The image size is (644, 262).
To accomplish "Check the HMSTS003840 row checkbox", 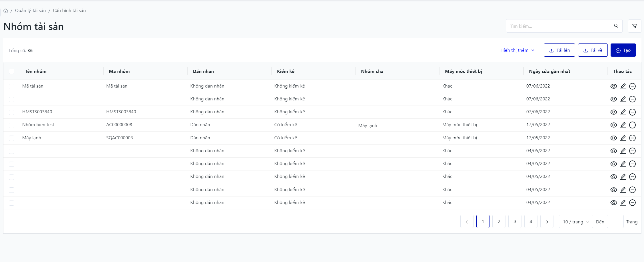I will 12,112.
